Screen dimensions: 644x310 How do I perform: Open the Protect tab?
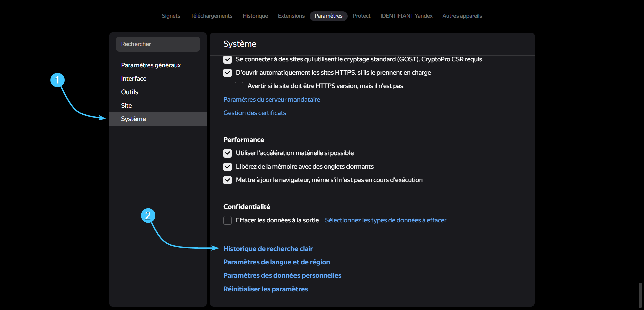[x=362, y=16]
